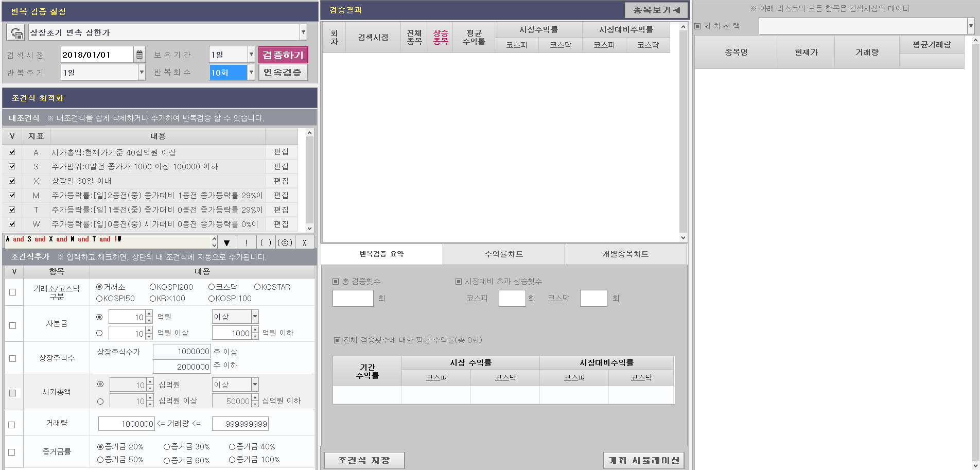Click 편집 for condition A
Screen dimensions: 980x470
click(281, 152)
